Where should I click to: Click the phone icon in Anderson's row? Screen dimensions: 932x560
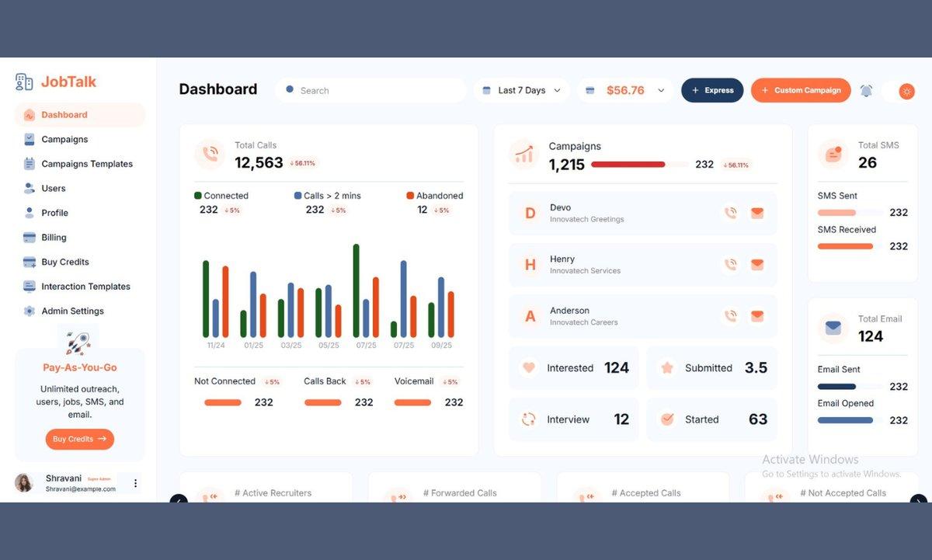730,316
